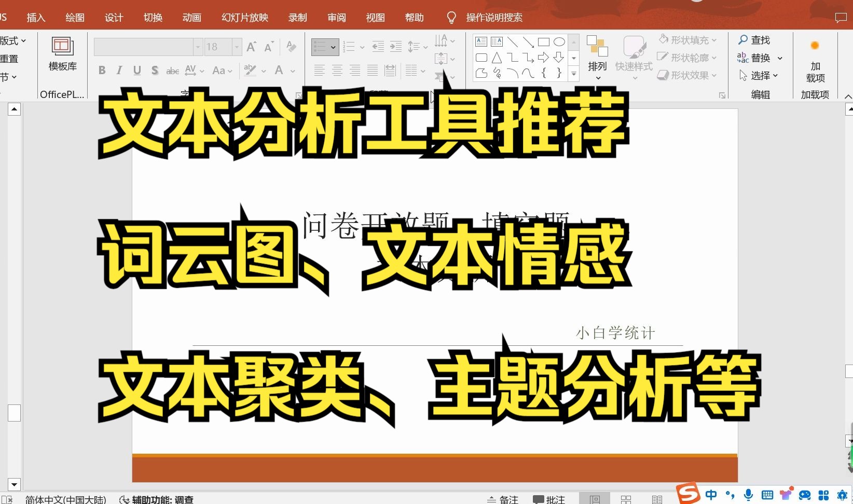Click the 操作说明搜索 search box
Image resolution: width=853 pixels, height=504 pixels.
(494, 18)
